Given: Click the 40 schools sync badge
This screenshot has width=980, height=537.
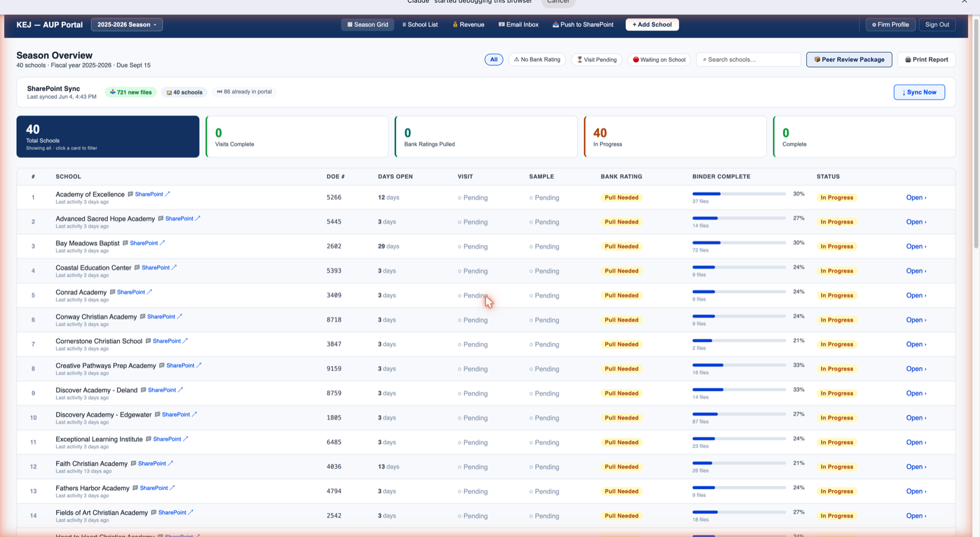Looking at the screenshot, I should pos(184,92).
